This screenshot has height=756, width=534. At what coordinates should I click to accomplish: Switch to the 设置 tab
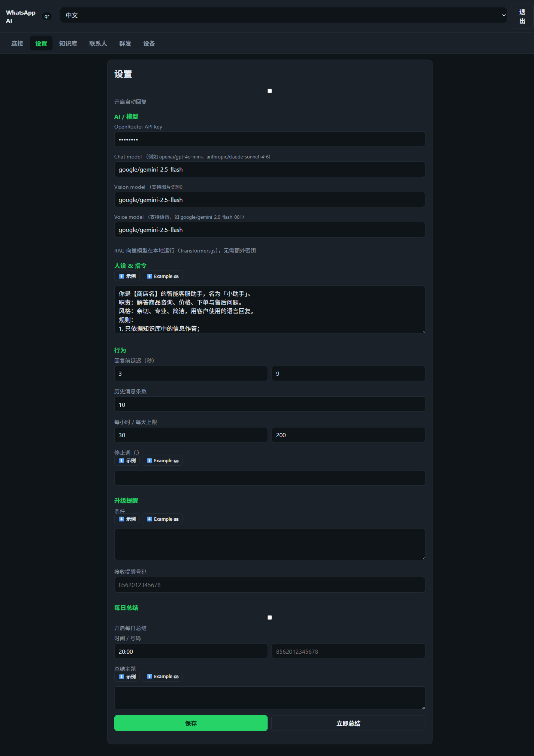(41, 43)
